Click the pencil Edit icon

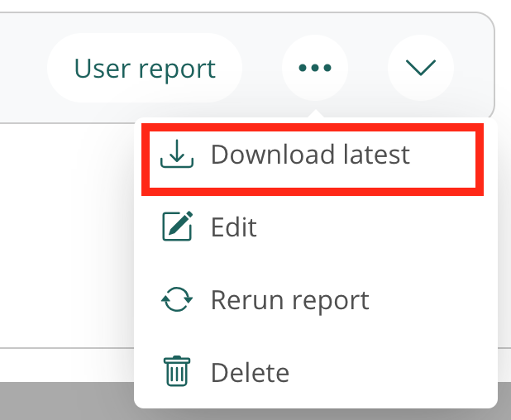point(176,227)
